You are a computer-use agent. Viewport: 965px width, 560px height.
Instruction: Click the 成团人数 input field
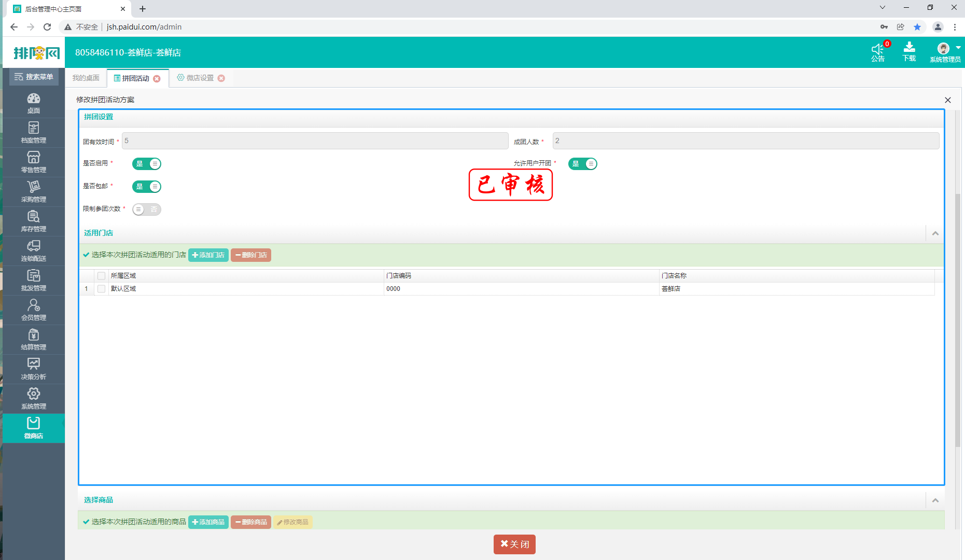746,141
